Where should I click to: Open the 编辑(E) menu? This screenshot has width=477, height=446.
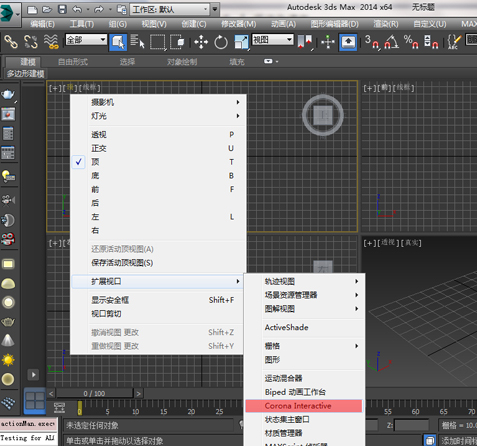42,24
